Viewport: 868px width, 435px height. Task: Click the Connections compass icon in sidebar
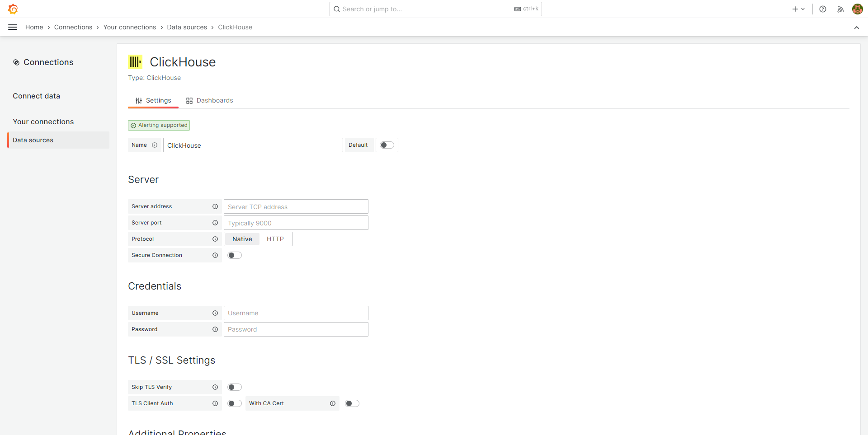click(16, 62)
